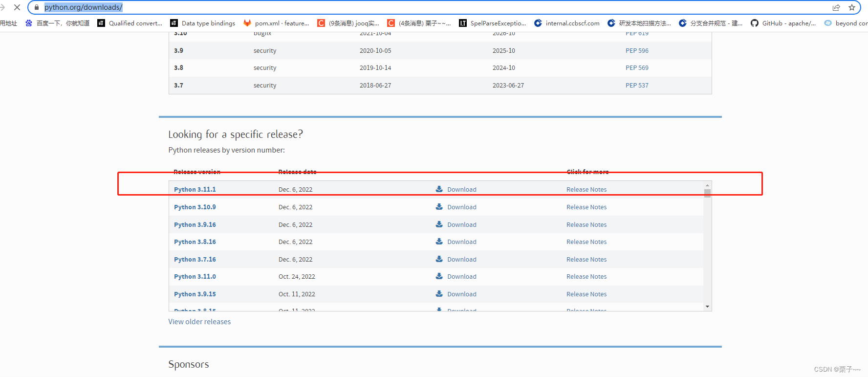Open the jooq CSDN bookmark
The width and height of the screenshot is (868, 377).
coord(348,23)
